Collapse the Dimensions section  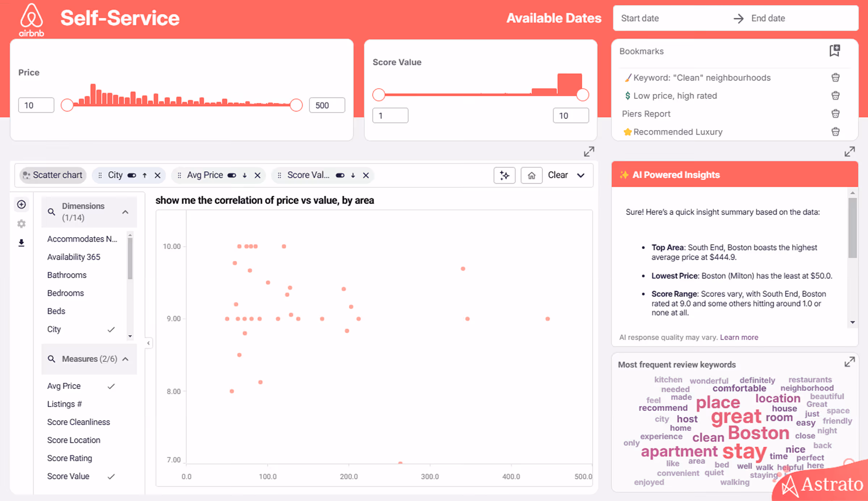pyautogui.click(x=125, y=212)
